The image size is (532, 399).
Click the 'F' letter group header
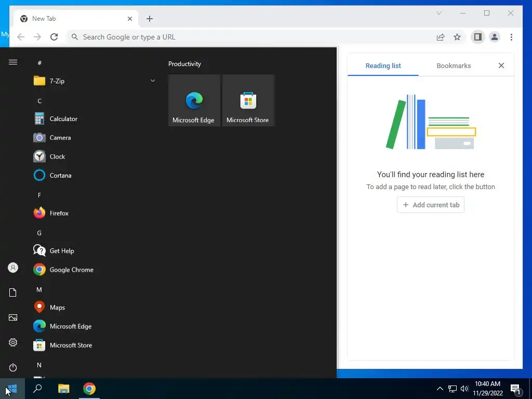39,195
